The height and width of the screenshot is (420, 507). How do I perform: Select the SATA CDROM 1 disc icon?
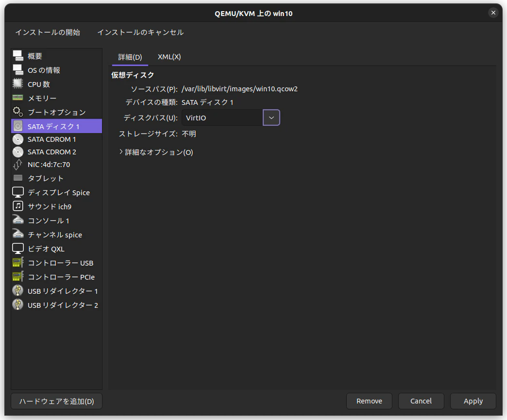click(18, 139)
